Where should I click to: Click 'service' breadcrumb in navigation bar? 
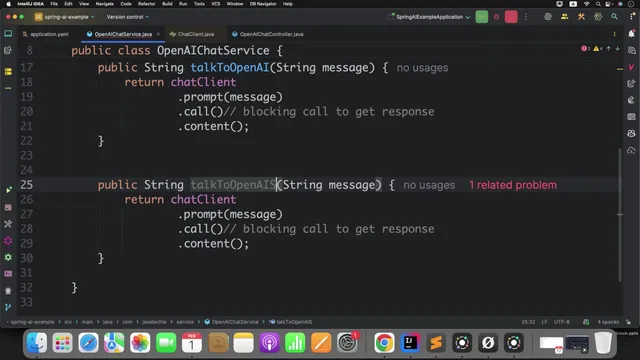click(185, 322)
